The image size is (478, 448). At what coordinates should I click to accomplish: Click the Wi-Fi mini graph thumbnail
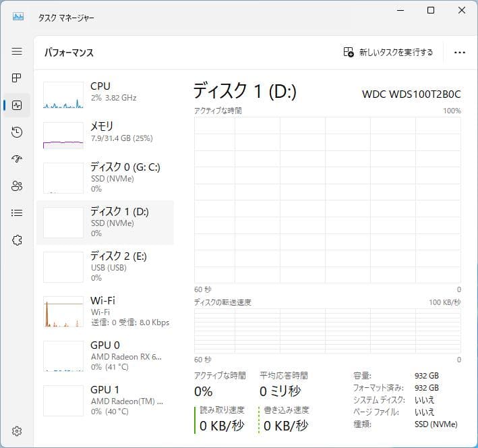tap(63, 312)
